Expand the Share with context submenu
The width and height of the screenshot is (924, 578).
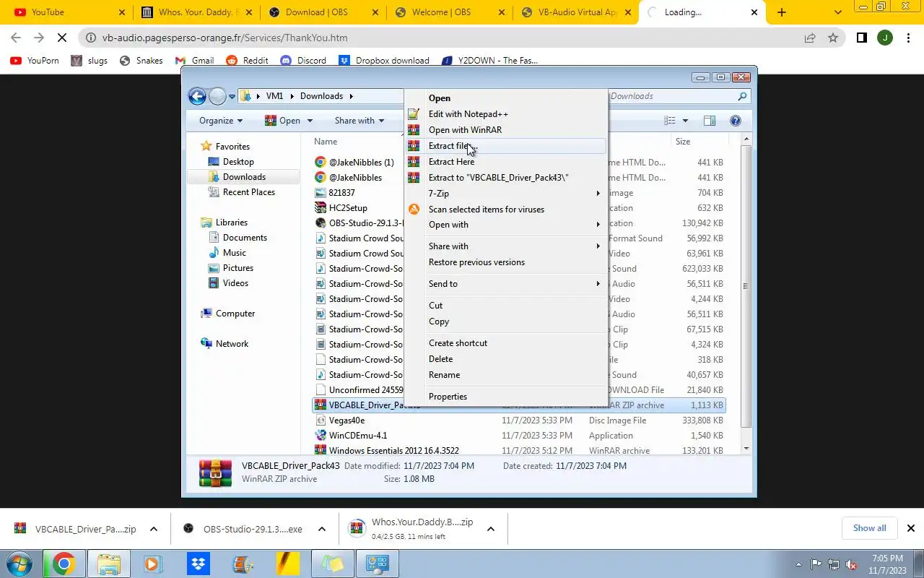pos(505,246)
